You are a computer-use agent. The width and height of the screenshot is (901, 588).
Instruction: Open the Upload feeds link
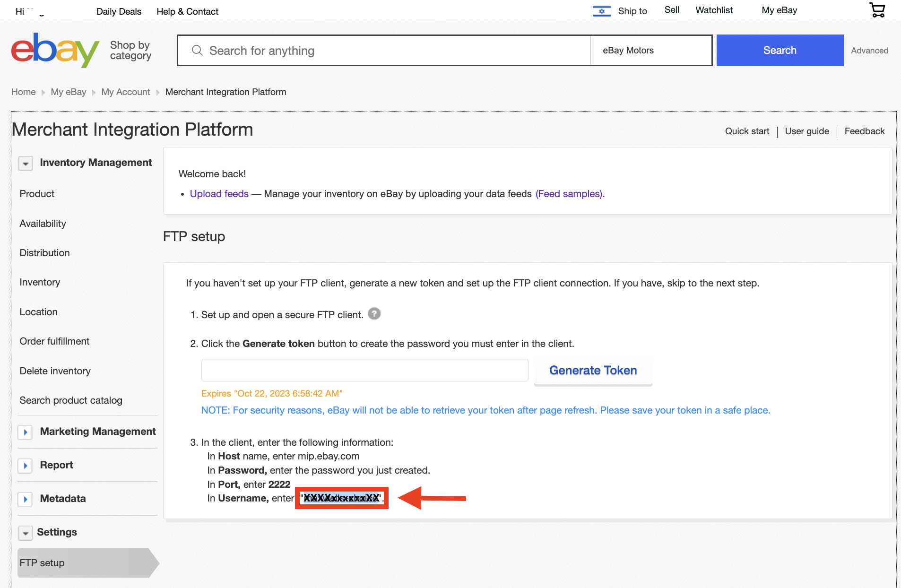(x=219, y=194)
